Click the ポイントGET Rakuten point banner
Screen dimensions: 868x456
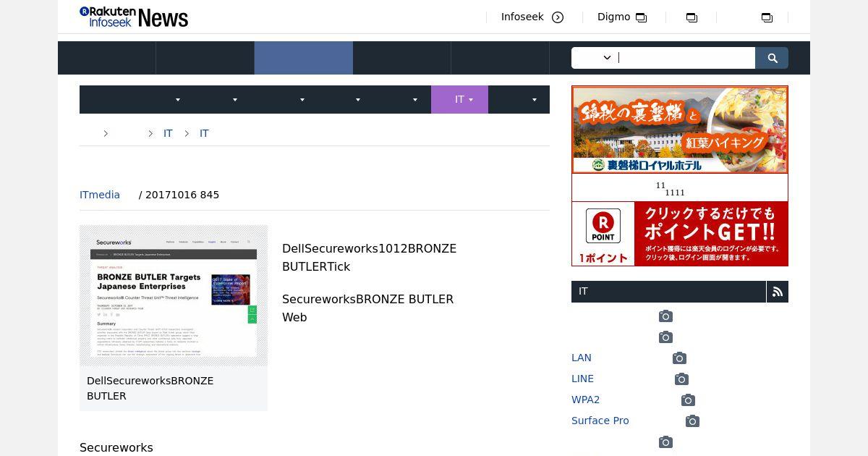pos(680,234)
